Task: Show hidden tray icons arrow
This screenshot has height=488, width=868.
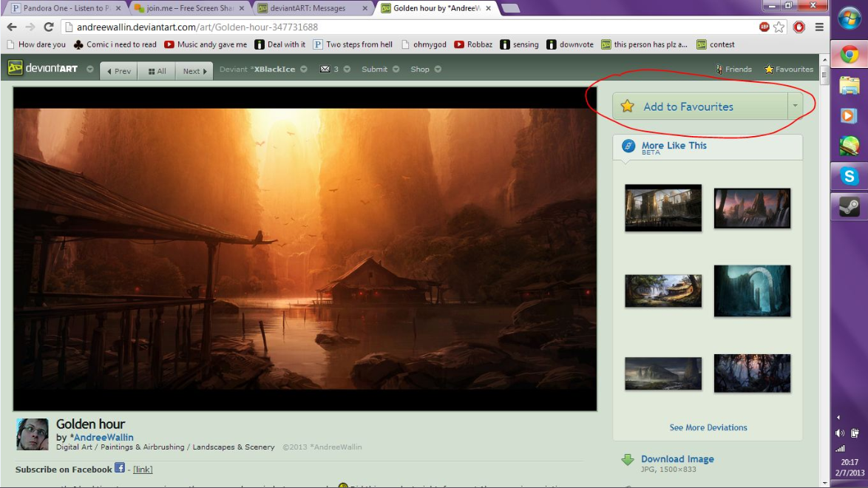Action: (838, 417)
